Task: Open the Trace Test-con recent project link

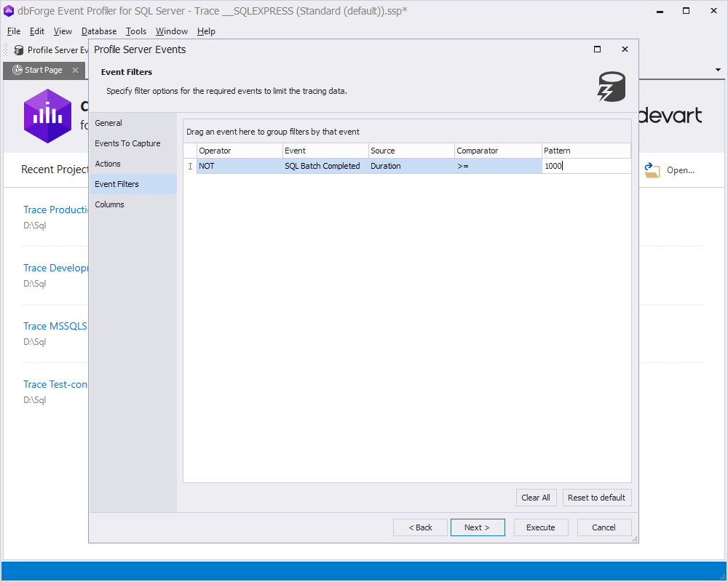Action: point(55,384)
